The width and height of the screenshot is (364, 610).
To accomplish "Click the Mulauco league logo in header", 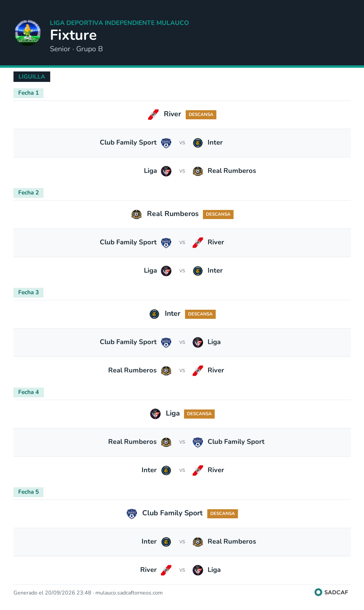I will [x=28, y=32].
